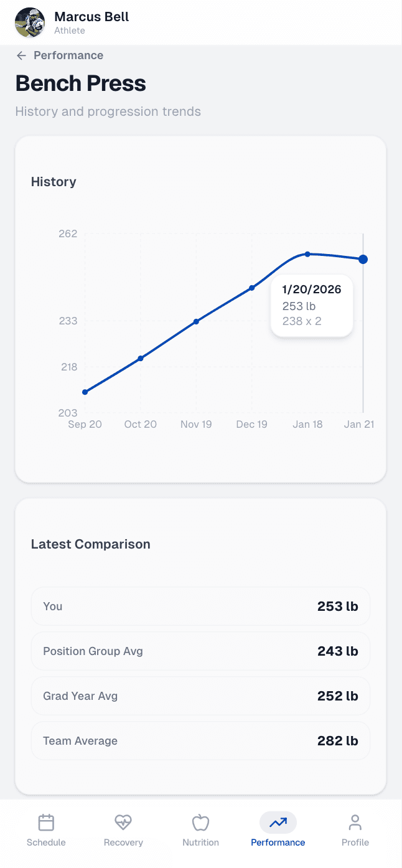Click Marcus Bell's avatar photo
402x868 pixels.
30,22
